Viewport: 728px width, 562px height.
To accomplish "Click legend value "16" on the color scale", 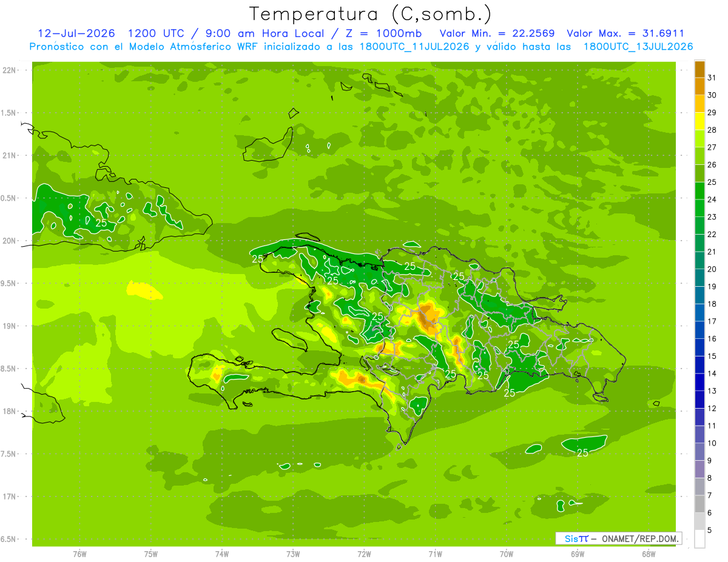I will [x=712, y=339].
